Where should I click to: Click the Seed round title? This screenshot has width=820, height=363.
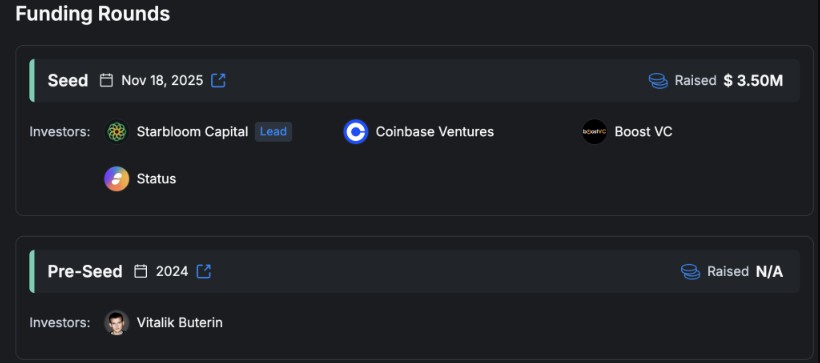(68, 81)
